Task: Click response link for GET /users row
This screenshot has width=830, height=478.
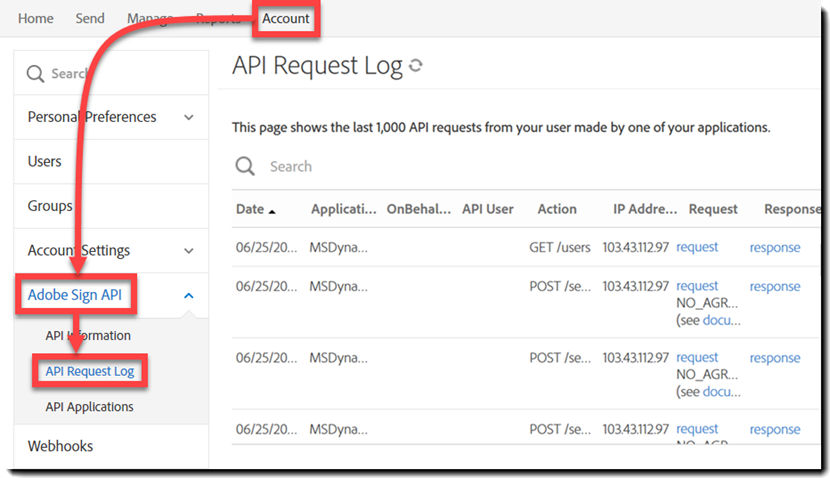Action: pyautogui.click(x=775, y=247)
